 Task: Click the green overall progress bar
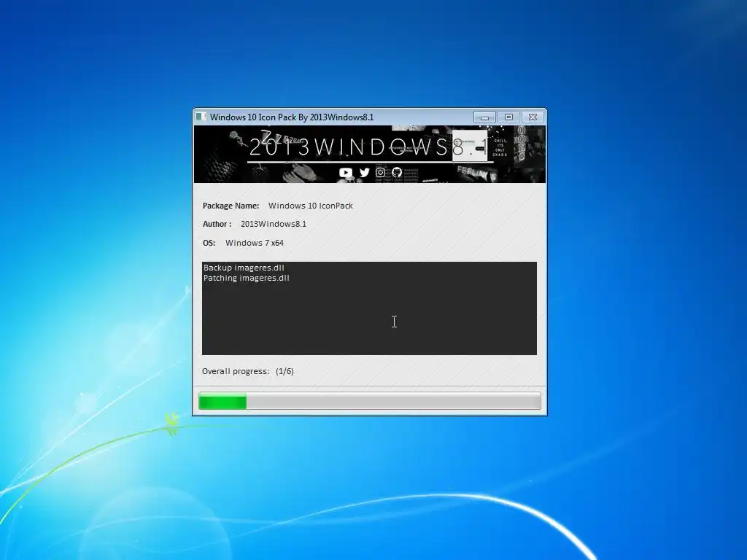pos(370,401)
